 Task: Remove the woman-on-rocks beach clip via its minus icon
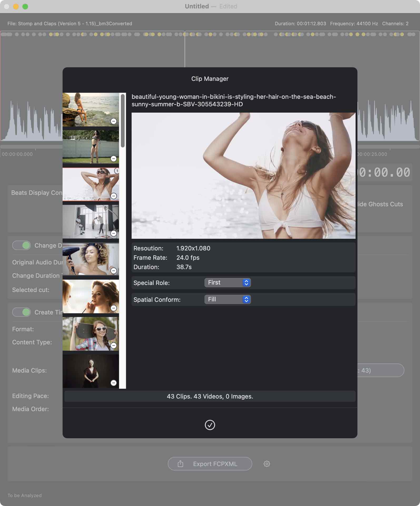click(x=113, y=121)
